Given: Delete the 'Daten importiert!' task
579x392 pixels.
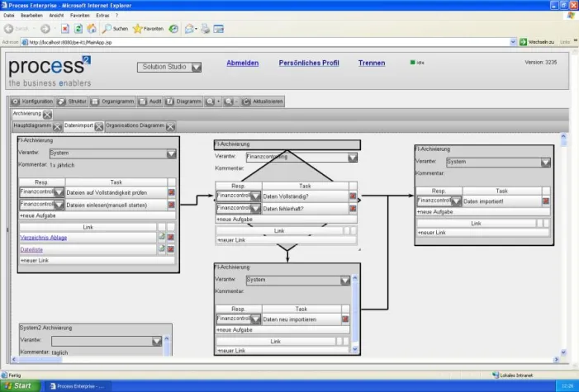Looking at the screenshot, I should click(x=548, y=201).
